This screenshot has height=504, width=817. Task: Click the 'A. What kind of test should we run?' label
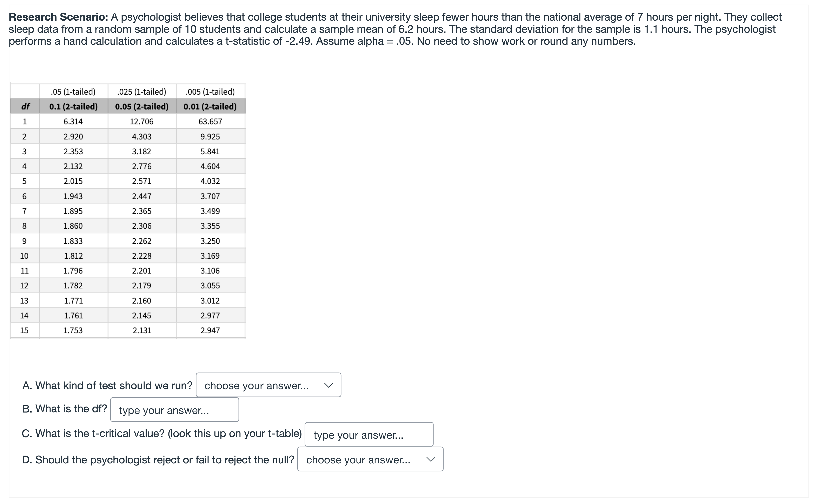click(107, 385)
